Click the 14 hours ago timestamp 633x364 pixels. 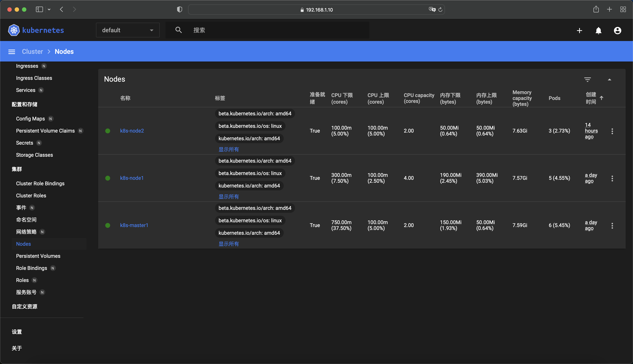pyautogui.click(x=591, y=131)
